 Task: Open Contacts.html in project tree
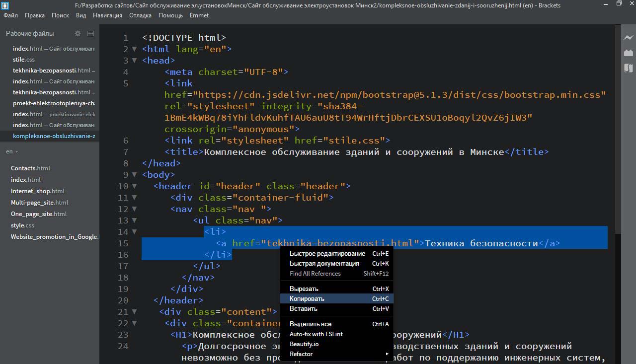tap(30, 168)
